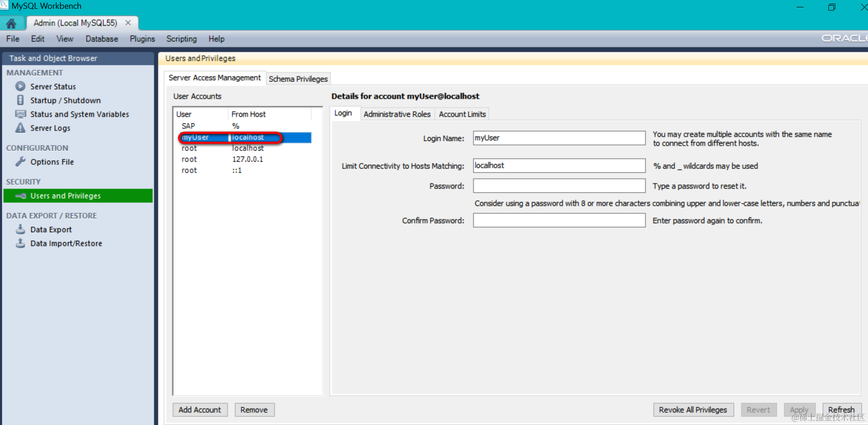Select the Server Access Management tab
Viewport: 868px width, 425px height.
pos(215,78)
